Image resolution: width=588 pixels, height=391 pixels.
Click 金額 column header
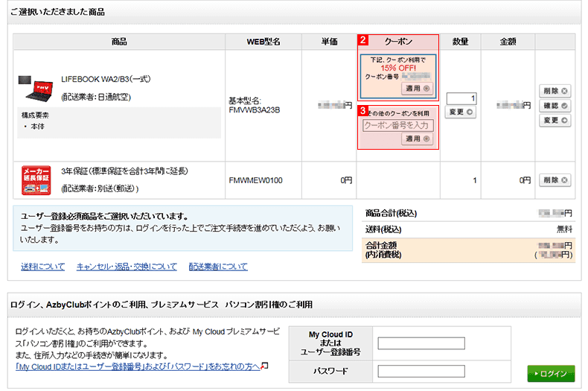click(508, 42)
